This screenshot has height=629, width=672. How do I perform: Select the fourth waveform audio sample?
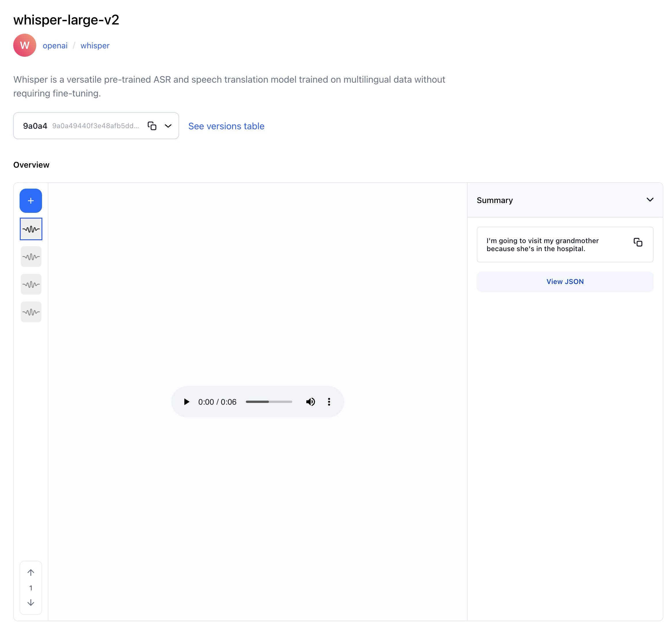tap(31, 312)
